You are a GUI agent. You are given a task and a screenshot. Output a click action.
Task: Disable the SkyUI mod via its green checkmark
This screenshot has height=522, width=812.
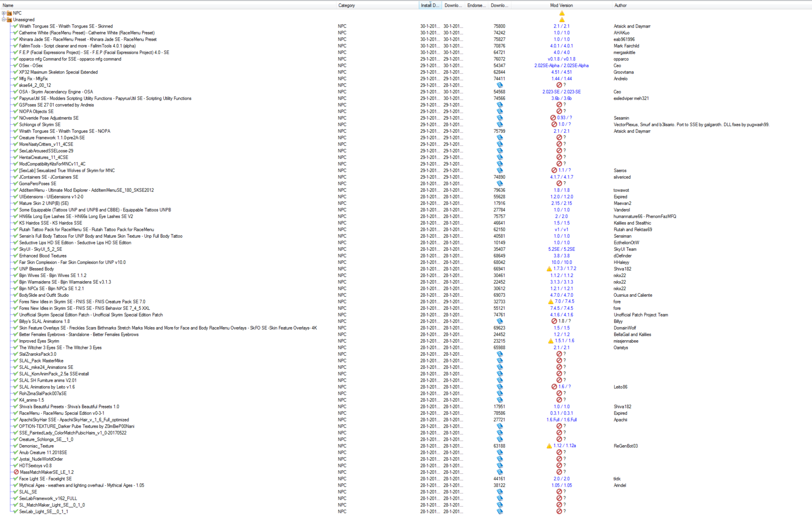(x=15, y=249)
